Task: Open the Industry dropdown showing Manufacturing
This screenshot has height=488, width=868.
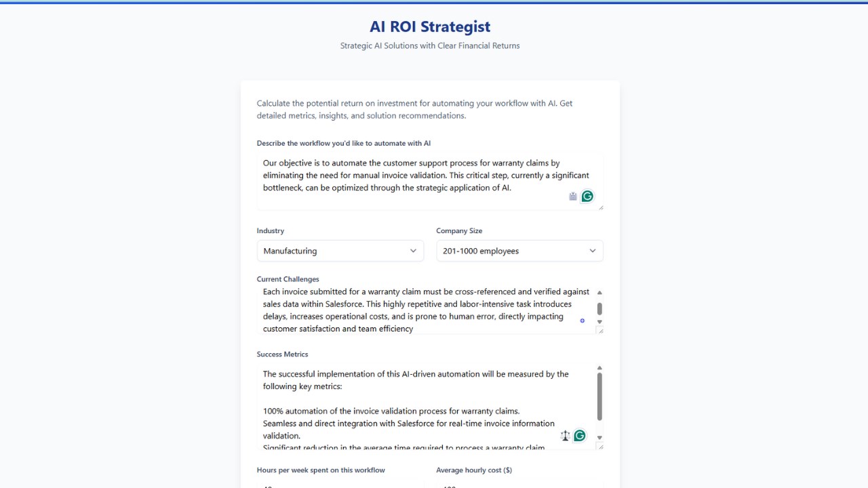Action: (x=340, y=251)
